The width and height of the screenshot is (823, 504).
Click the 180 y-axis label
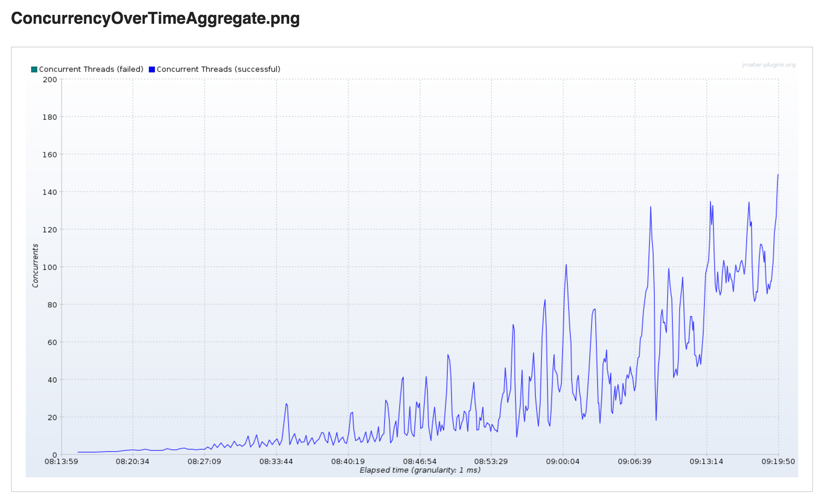[x=50, y=117]
